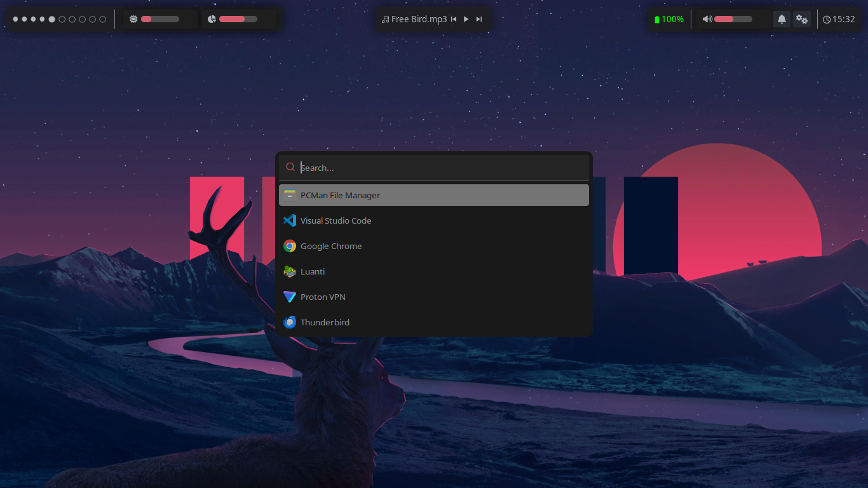The height and width of the screenshot is (488, 868).
Task: Click the Proton VPN icon
Action: click(x=290, y=297)
